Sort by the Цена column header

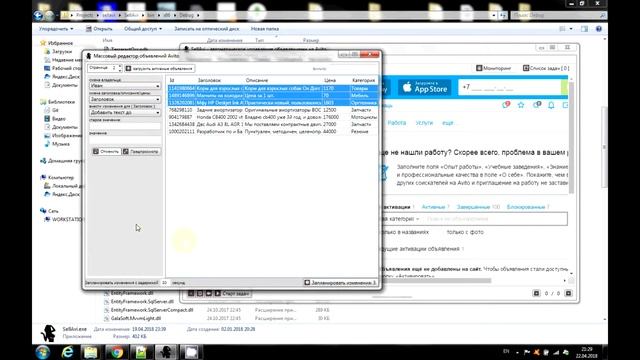[330, 80]
